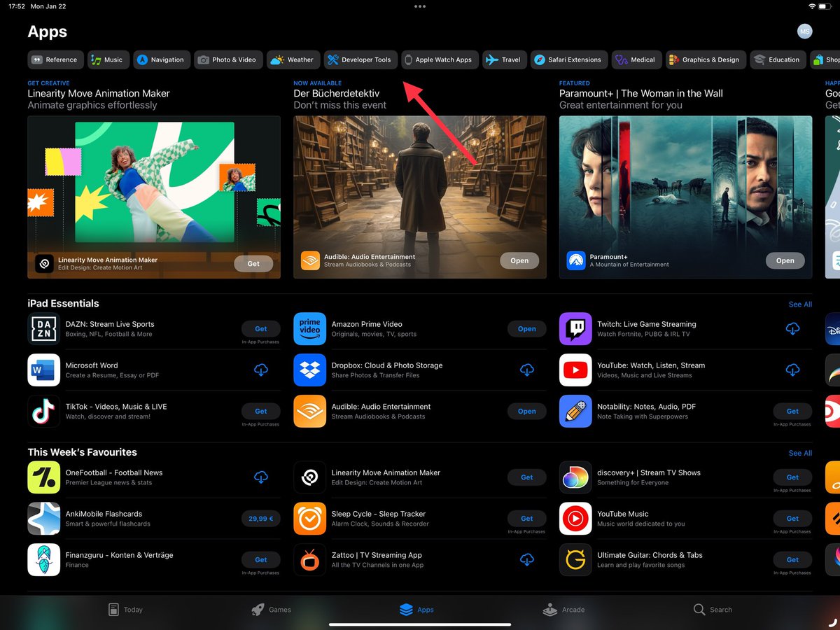Tap the Notability app icon
Viewport: 840px width, 630px height.
point(575,412)
